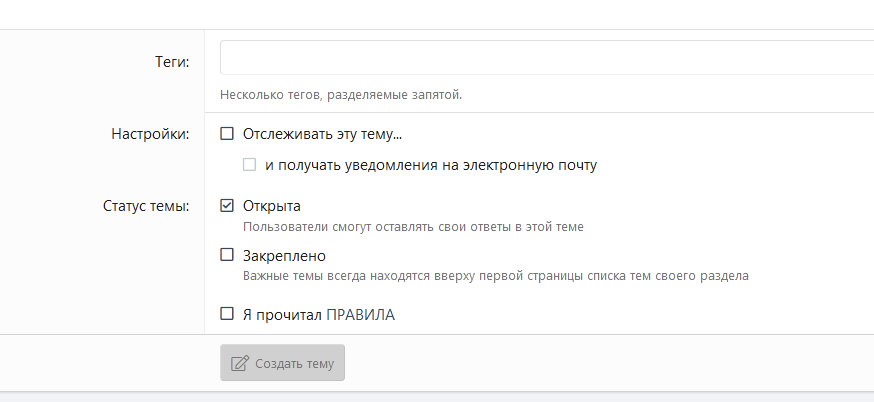Click the Создать тему text on the button

tap(295, 363)
